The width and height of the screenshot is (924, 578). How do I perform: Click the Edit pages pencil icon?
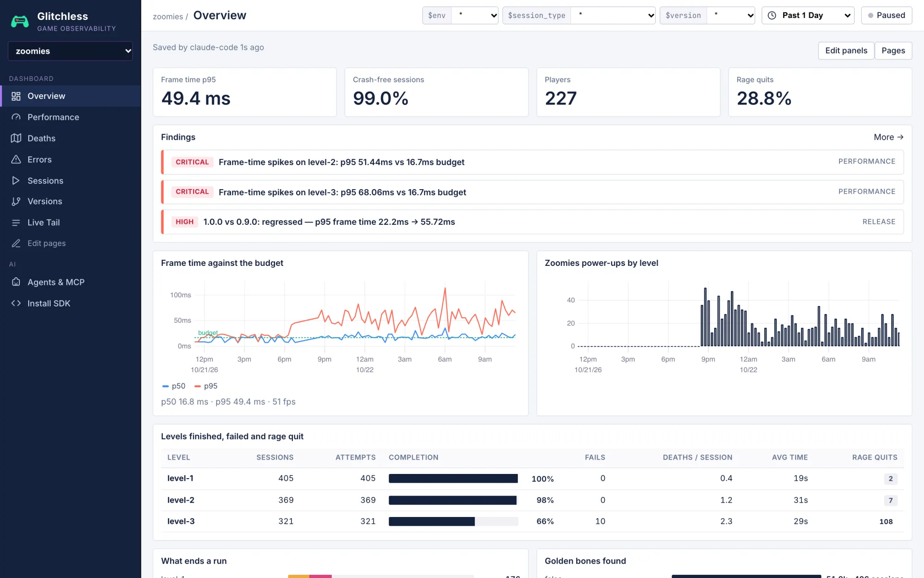(x=16, y=244)
